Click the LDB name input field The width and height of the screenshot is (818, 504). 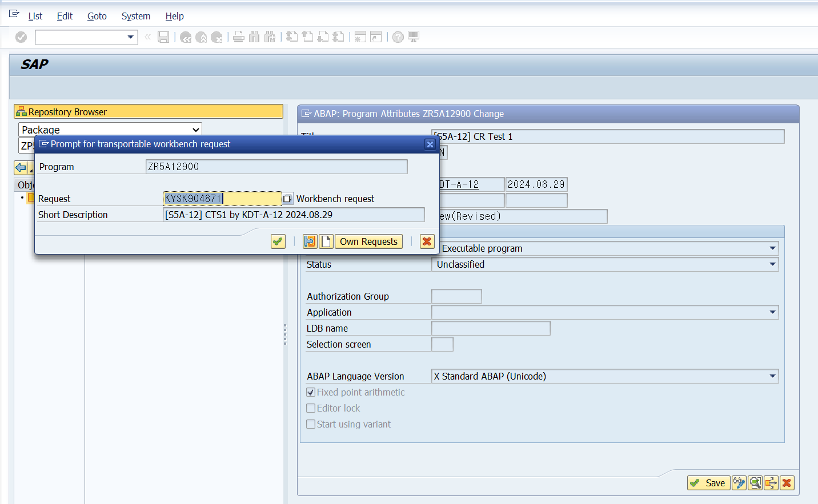coord(491,328)
